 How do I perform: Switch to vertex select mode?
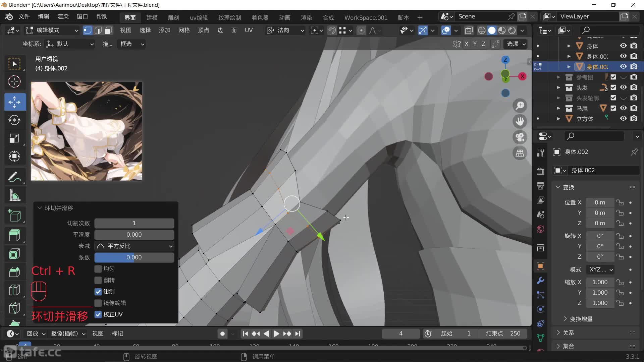[88, 31]
